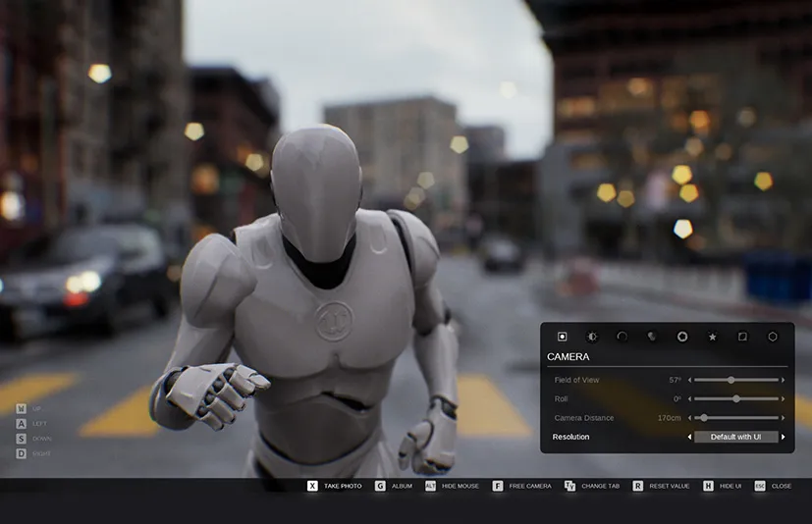This screenshot has height=524, width=812.
Task: Click the Change Tab key icon
Action: tap(570, 486)
